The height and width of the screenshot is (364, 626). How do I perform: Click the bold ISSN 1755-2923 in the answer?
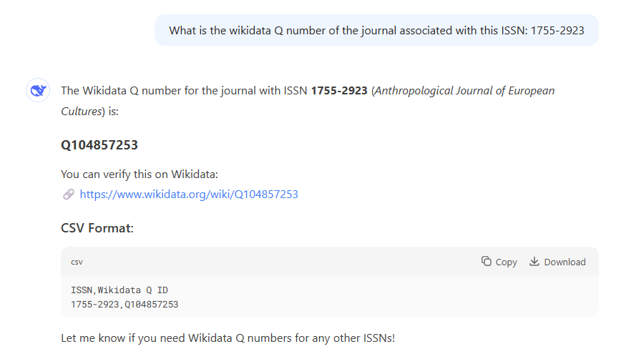point(339,91)
